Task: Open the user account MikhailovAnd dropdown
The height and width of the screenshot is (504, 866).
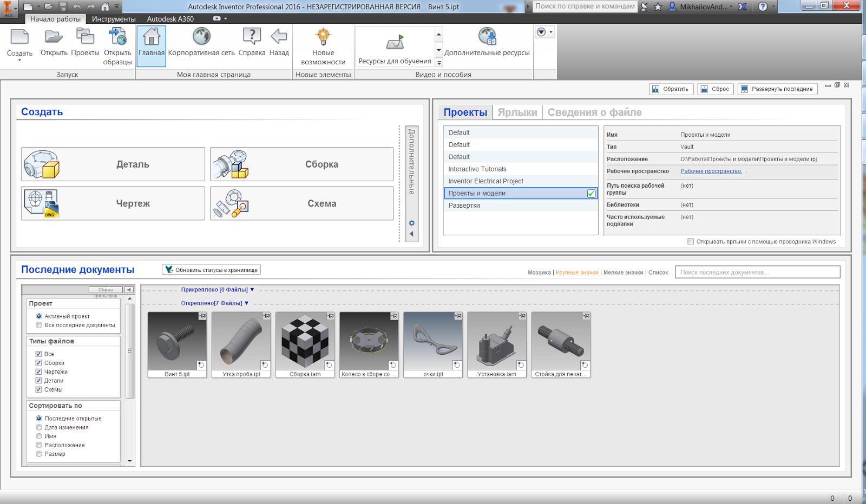Action: coord(731,6)
